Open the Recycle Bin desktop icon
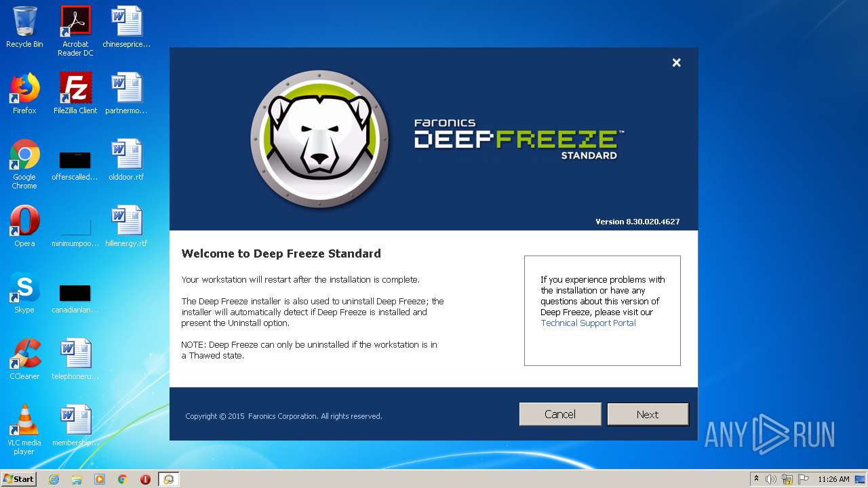 [24, 27]
